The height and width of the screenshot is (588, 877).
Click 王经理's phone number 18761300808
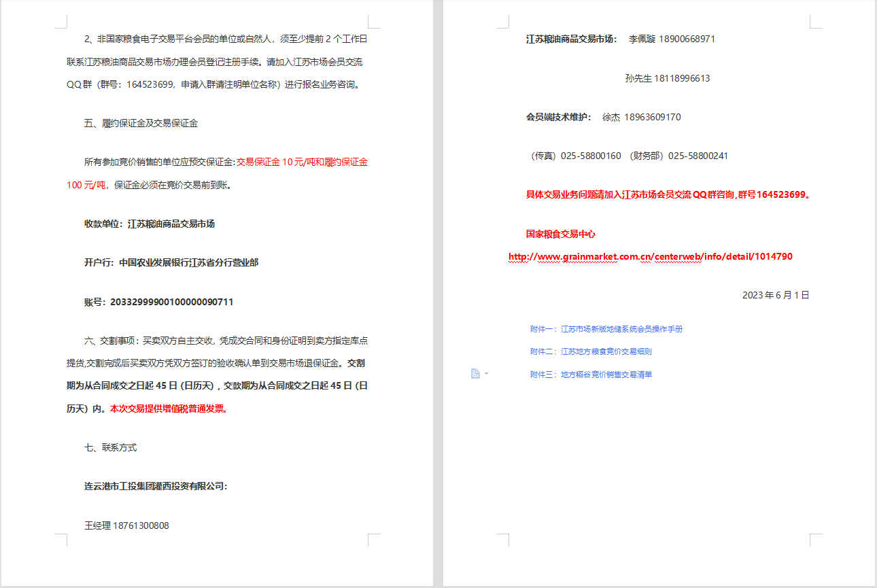tap(141, 525)
